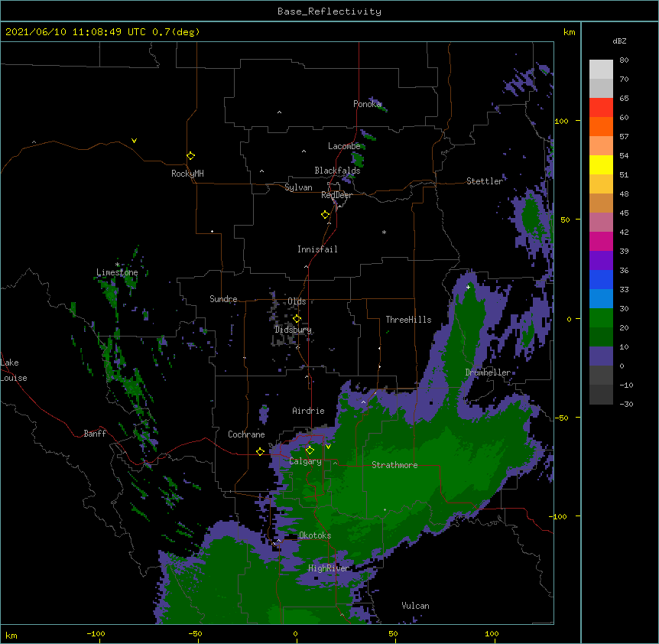Select the Airdrie label
Image resolution: width=659 pixels, height=644 pixels.
[308, 411]
